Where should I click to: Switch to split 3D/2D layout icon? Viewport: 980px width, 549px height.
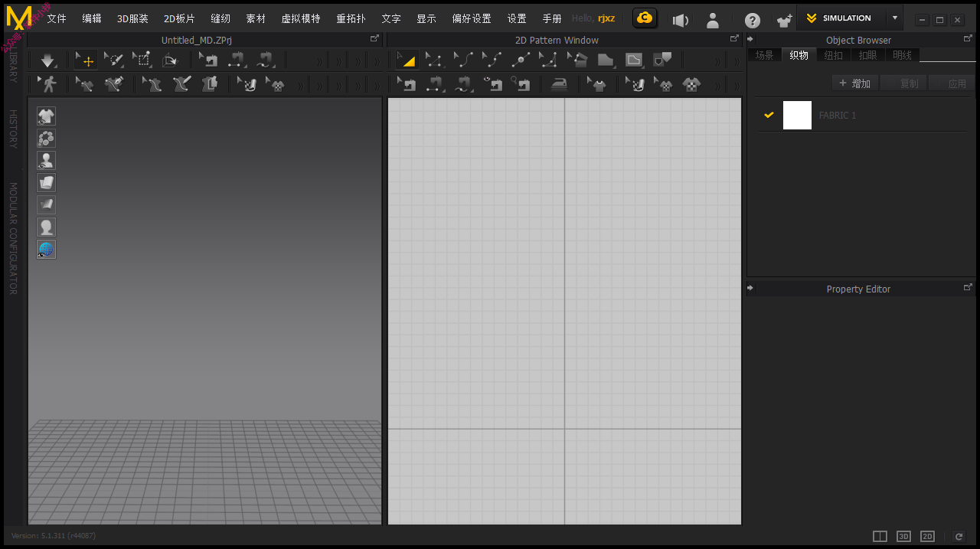tap(880, 537)
